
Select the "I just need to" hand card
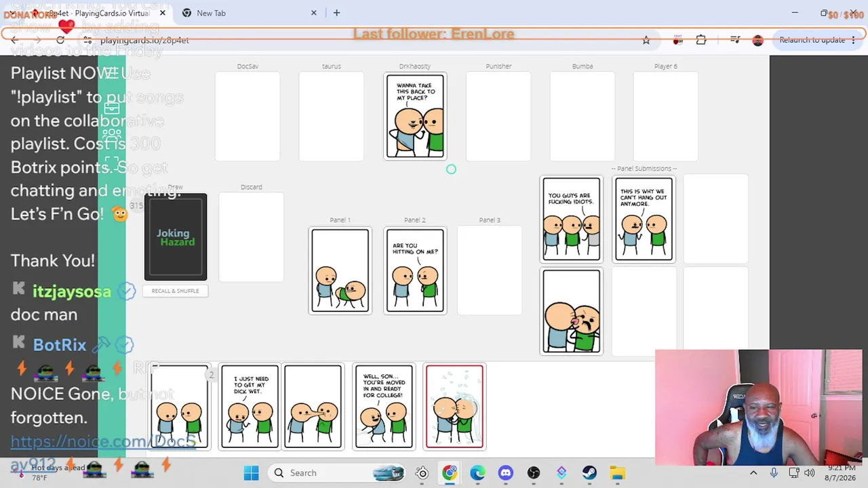250,407
